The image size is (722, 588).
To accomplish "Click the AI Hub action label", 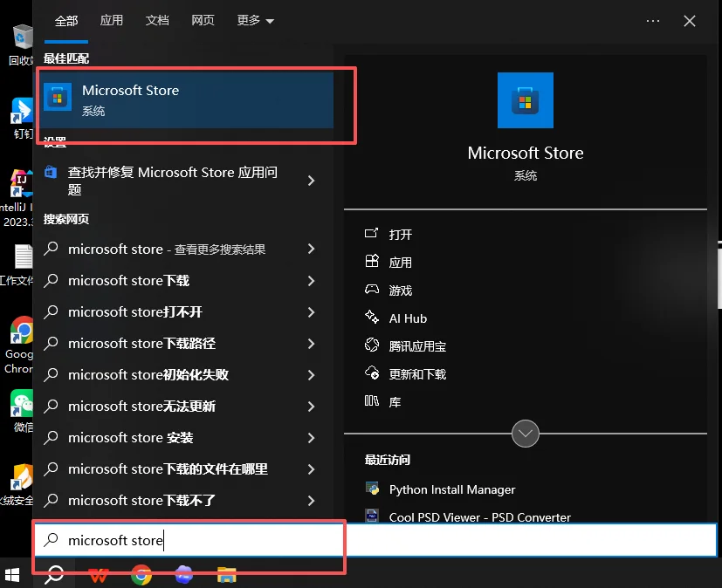I will [x=408, y=318].
